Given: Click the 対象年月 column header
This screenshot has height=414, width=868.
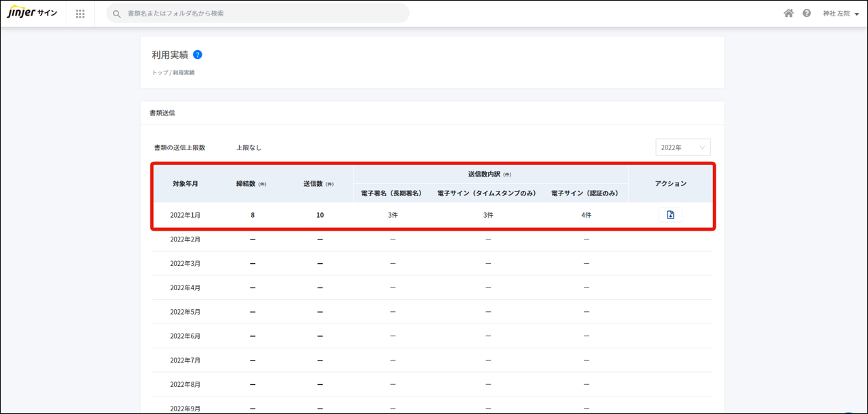Looking at the screenshot, I should tap(185, 184).
